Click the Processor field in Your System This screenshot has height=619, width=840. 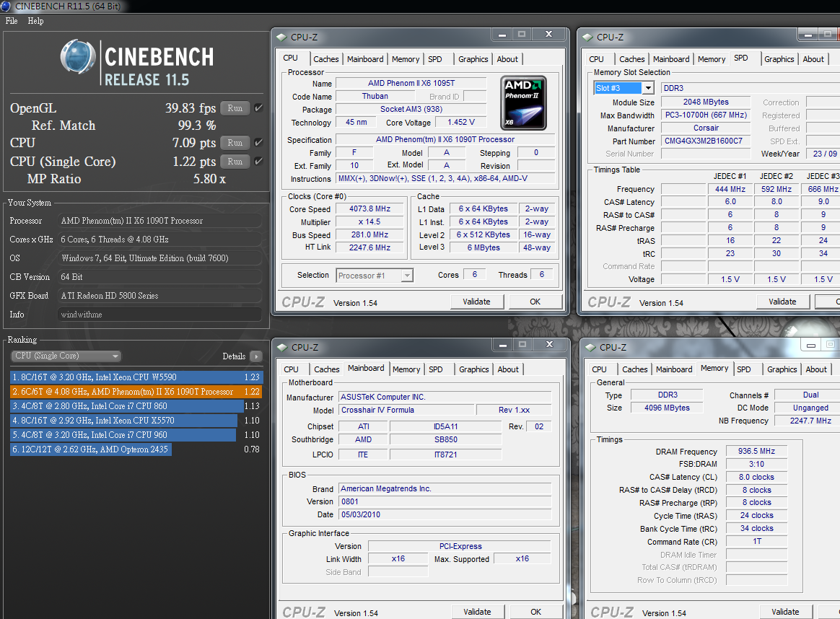point(159,221)
